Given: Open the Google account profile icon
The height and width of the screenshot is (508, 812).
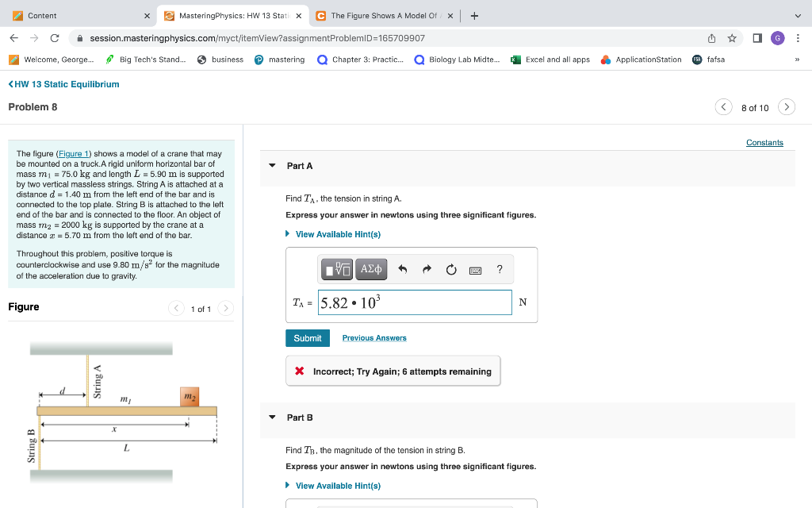Looking at the screenshot, I should 778,37.
